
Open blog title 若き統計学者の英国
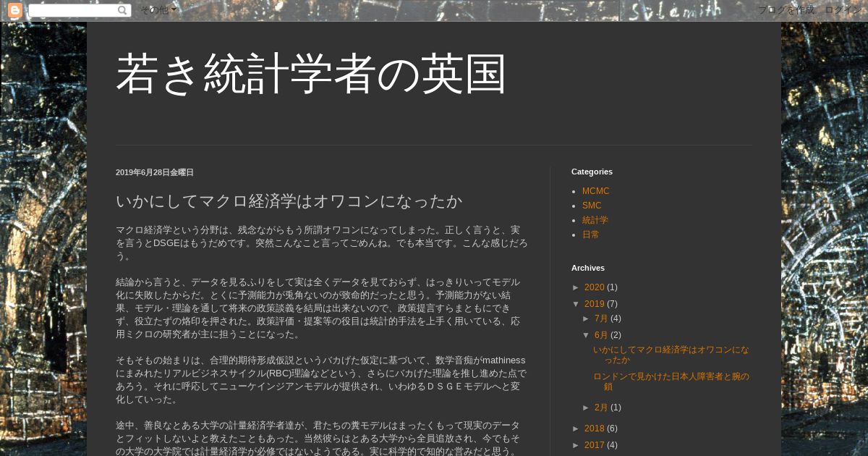click(311, 74)
